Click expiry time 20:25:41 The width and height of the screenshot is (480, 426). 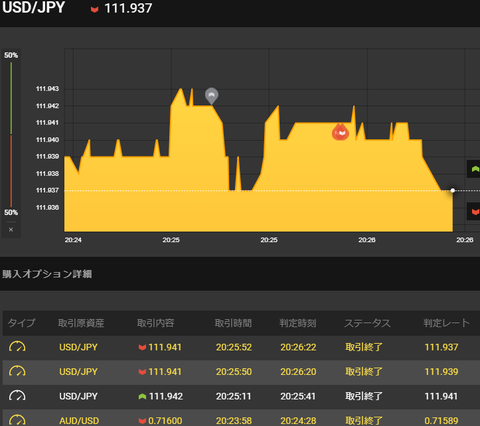pyautogui.click(x=298, y=396)
